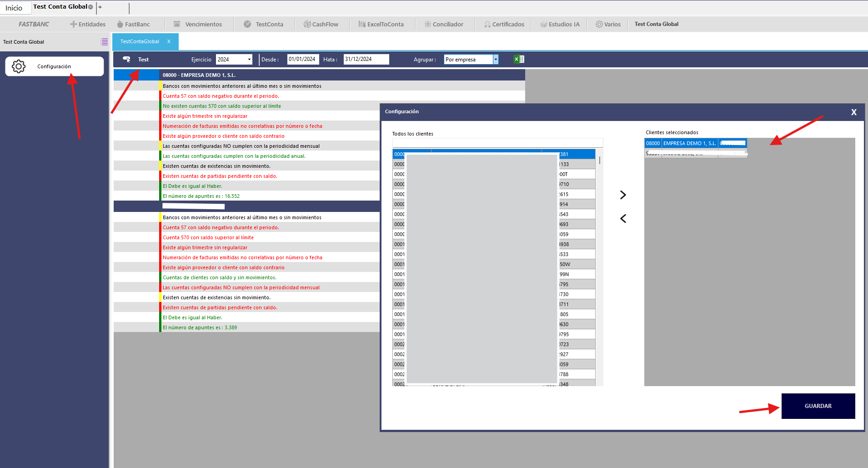Export results with the Excel icon

pos(519,59)
